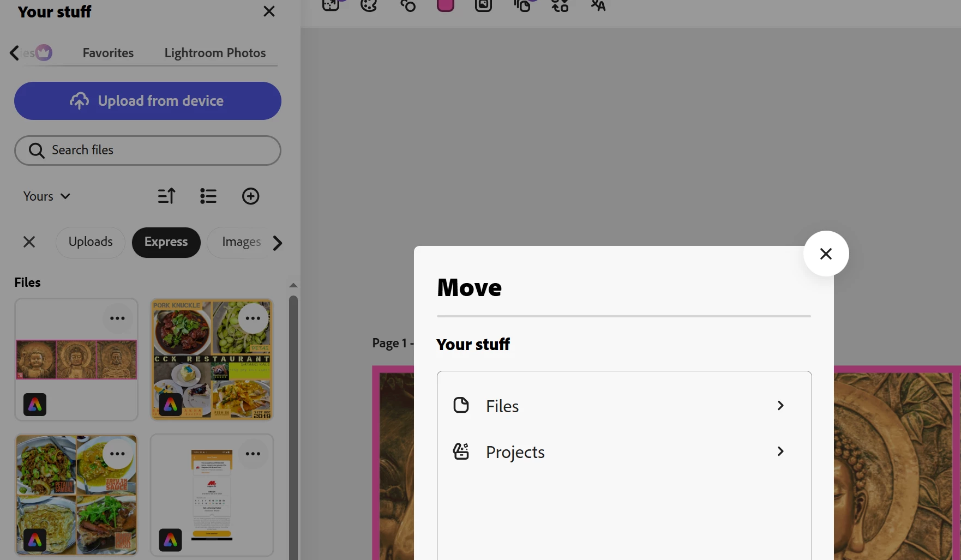The width and height of the screenshot is (961, 560).
Task: Click the swap-shapes icon in the top toolbar
Action: point(560,5)
